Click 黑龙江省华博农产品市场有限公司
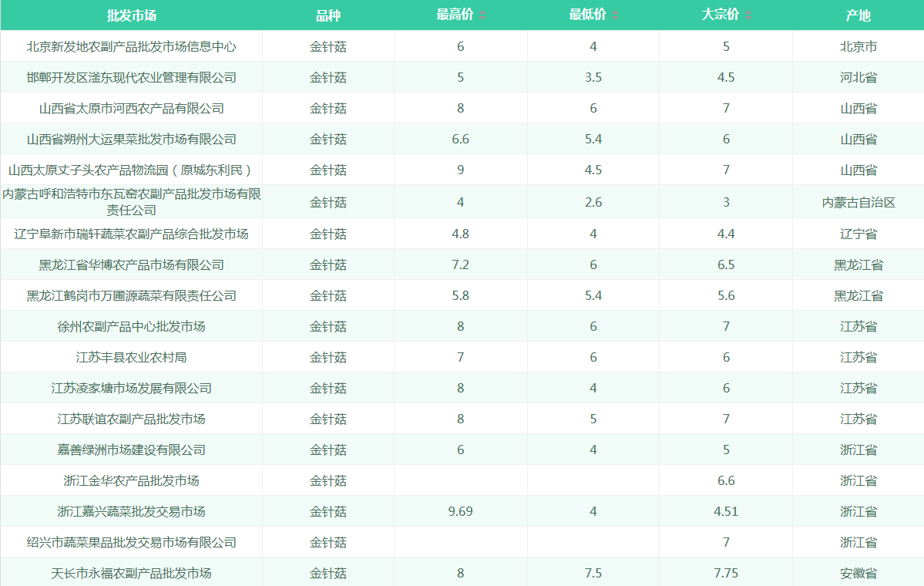The image size is (924, 586). pyautogui.click(x=131, y=264)
